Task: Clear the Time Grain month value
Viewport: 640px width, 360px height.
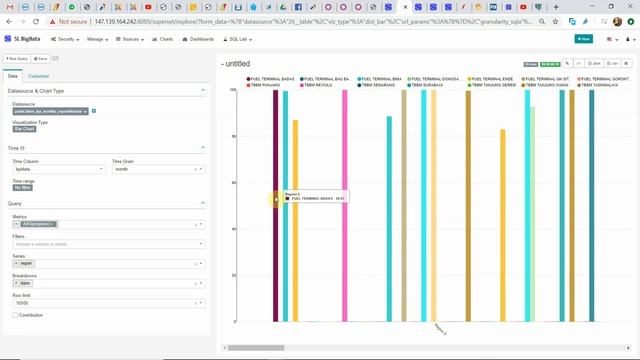Action: pos(195,169)
